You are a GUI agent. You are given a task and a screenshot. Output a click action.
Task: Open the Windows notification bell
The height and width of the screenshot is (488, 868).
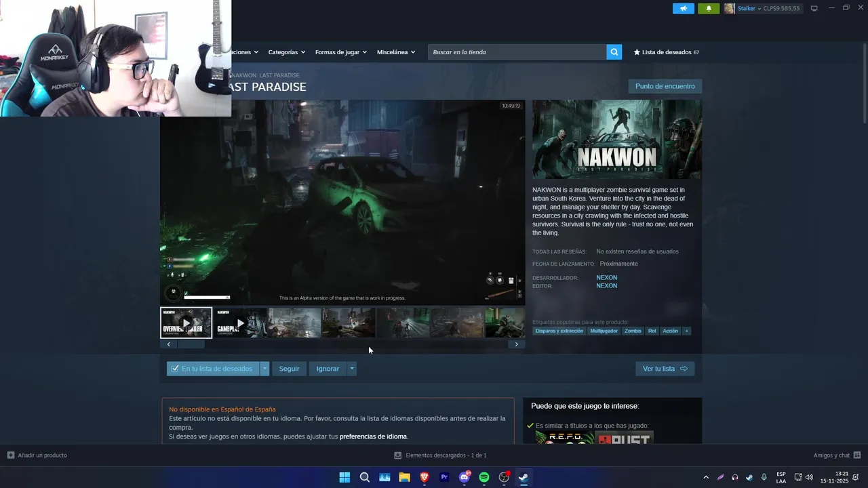pos(856,477)
